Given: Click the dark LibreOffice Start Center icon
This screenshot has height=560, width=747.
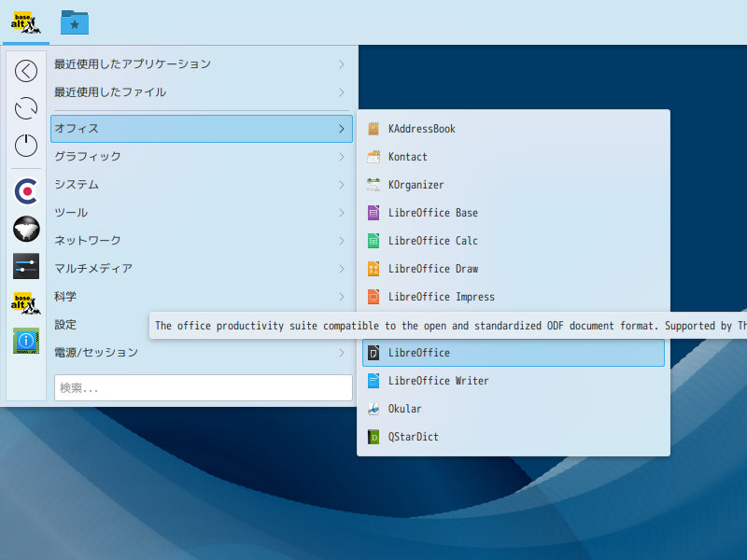Looking at the screenshot, I should pos(373,353).
